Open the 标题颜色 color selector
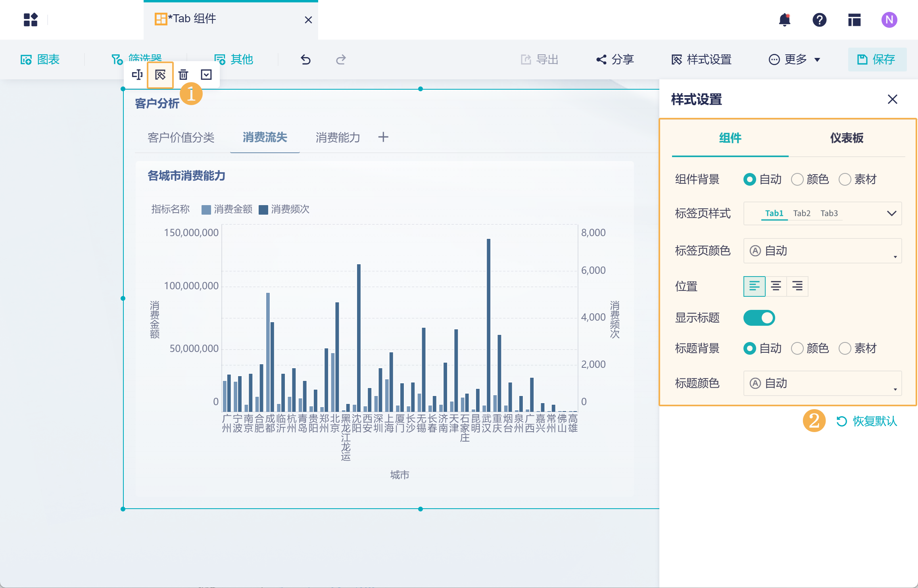This screenshot has height=588, width=918. pyautogui.click(x=822, y=383)
